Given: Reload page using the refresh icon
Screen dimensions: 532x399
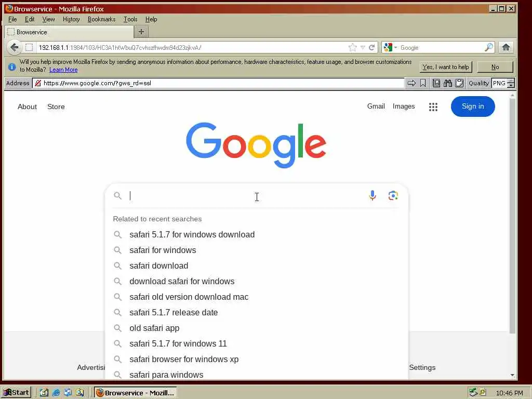Looking at the screenshot, I should click(x=372, y=47).
